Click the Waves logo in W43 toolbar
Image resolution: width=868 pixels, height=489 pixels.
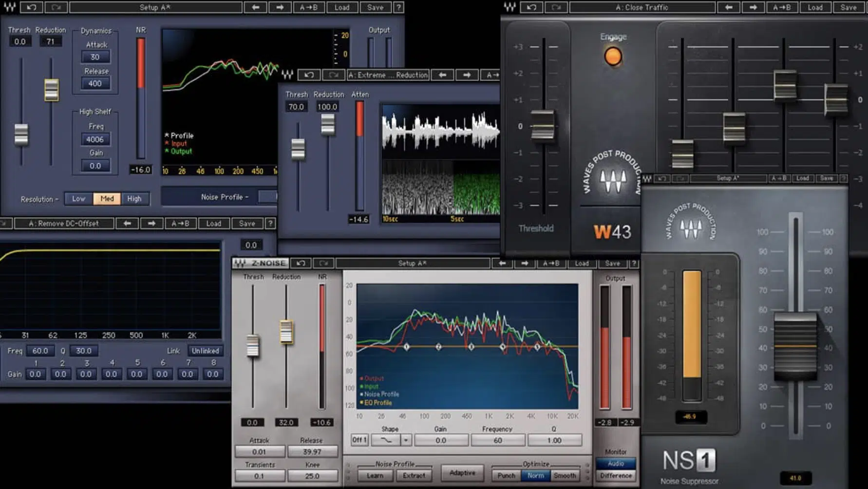509,7
